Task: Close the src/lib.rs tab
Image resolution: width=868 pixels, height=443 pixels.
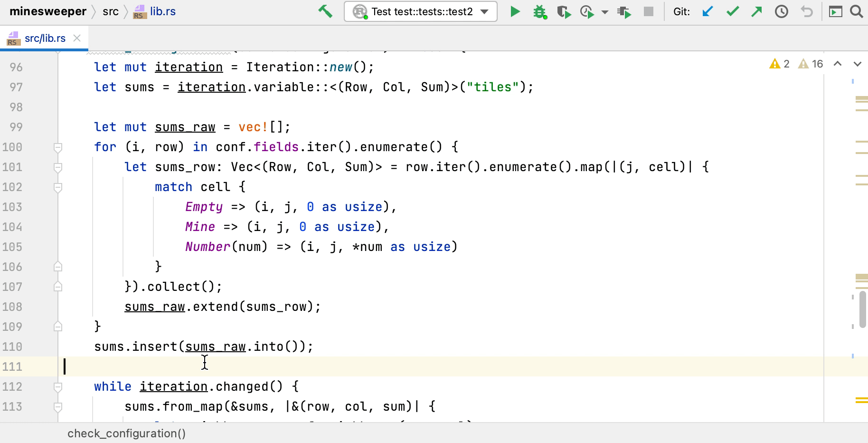Action: coord(77,38)
